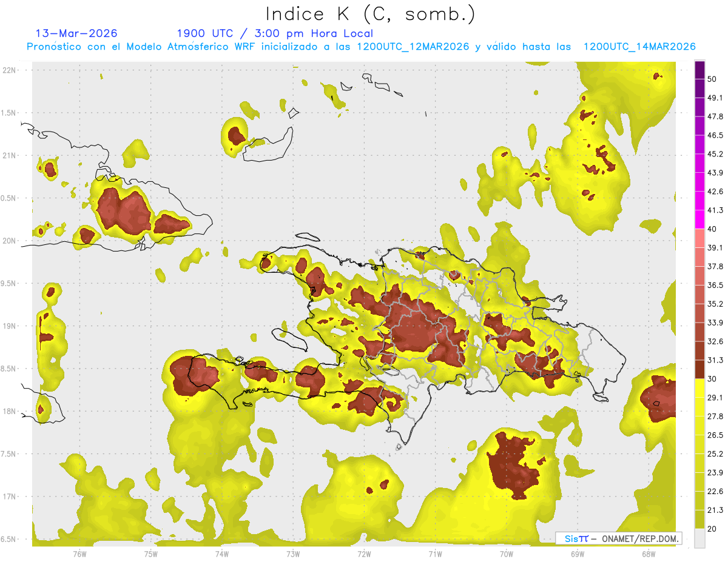Click the colorbar value 30
The width and height of the screenshot is (728, 562).
point(712,379)
